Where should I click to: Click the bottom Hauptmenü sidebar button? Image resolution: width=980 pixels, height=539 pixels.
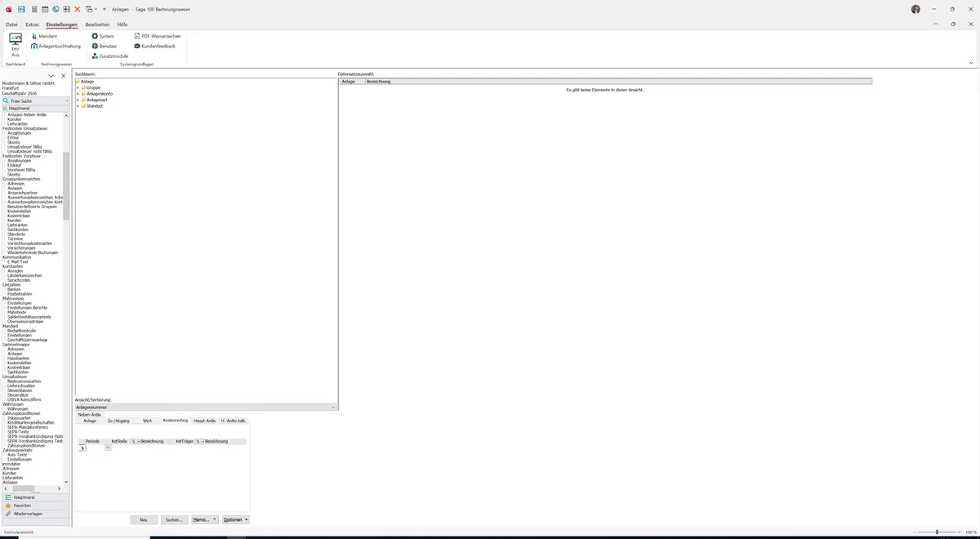pyautogui.click(x=35, y=497)
